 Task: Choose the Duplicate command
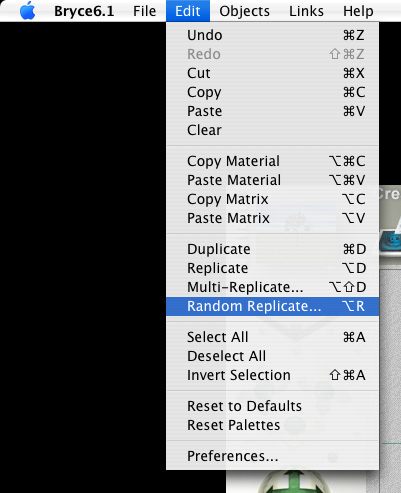pos(272,249)
